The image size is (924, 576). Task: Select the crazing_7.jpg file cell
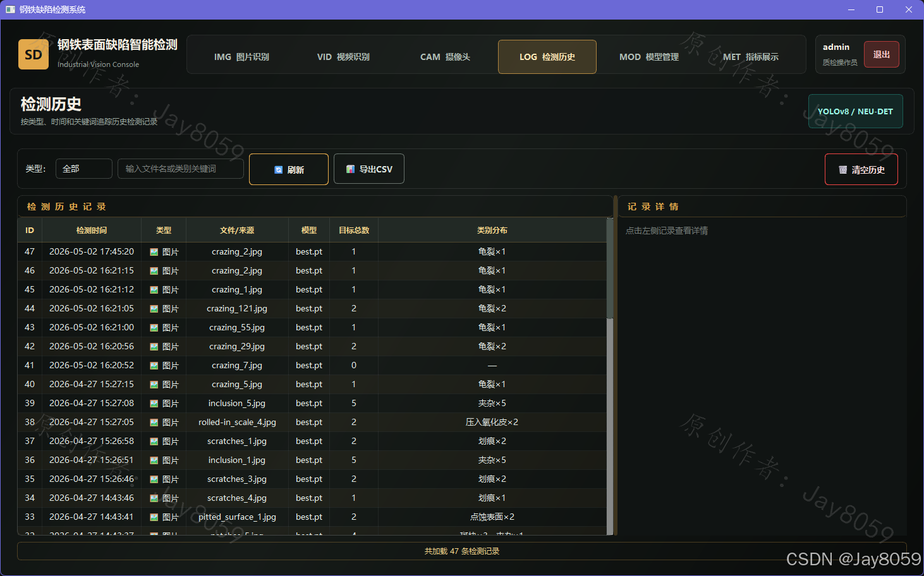point(237,365)
